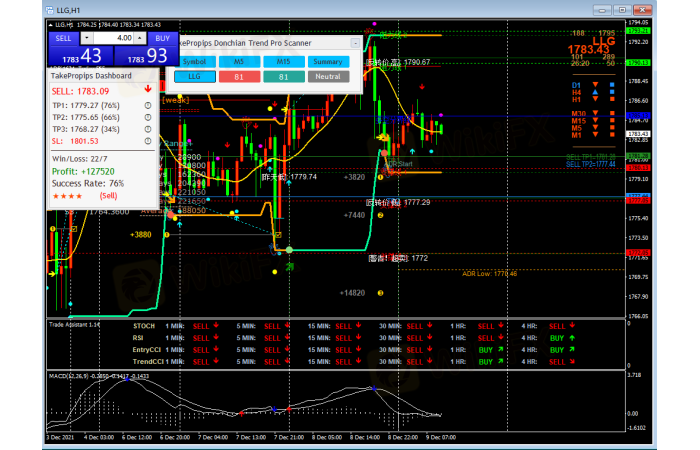Click the green M15 value cell 81
Viewport: 700px width, 450px height.
pos(283,76)
